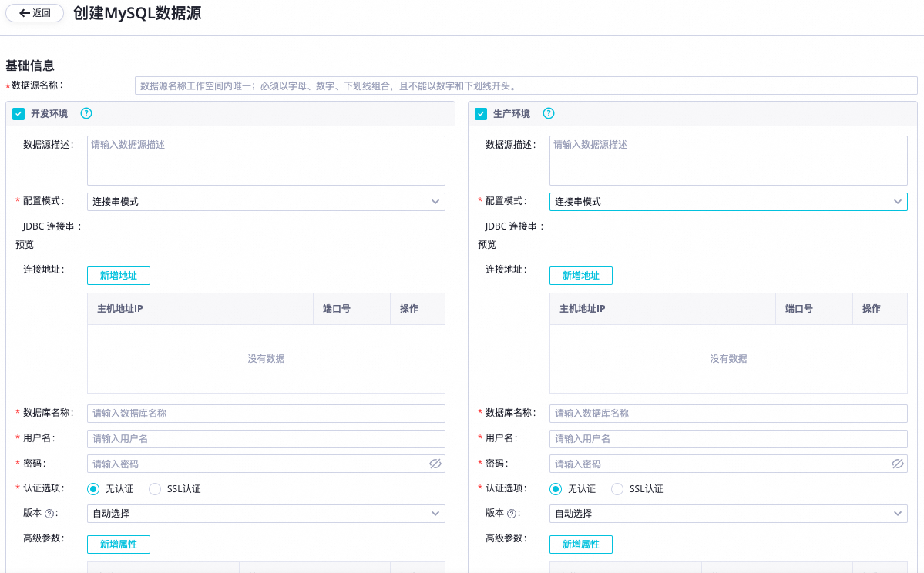This screenshot has height=573, width=924.
Task: Uncheck the 生产环境 checkbox
Action: pyautogui.click(x=481, y=114)
